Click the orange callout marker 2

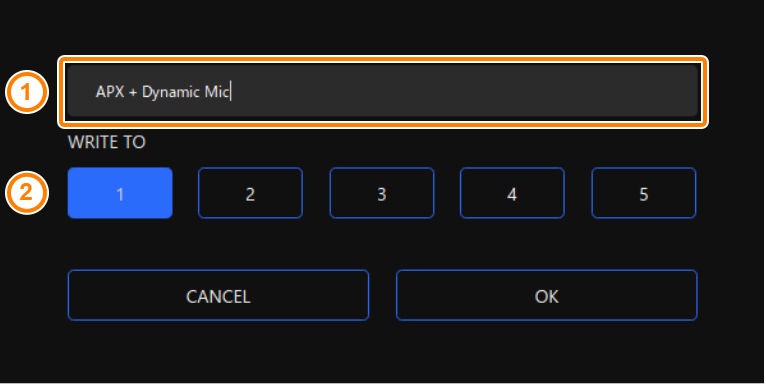point(26,192)
